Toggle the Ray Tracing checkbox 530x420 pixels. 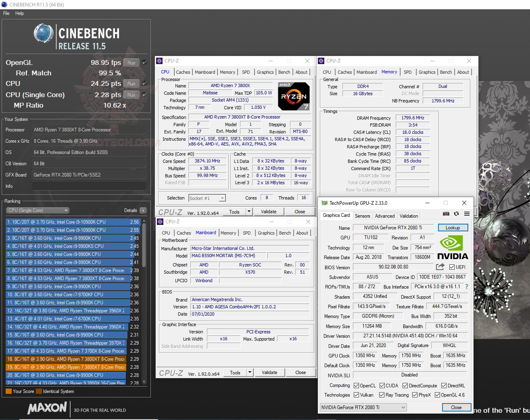point(382,395)
